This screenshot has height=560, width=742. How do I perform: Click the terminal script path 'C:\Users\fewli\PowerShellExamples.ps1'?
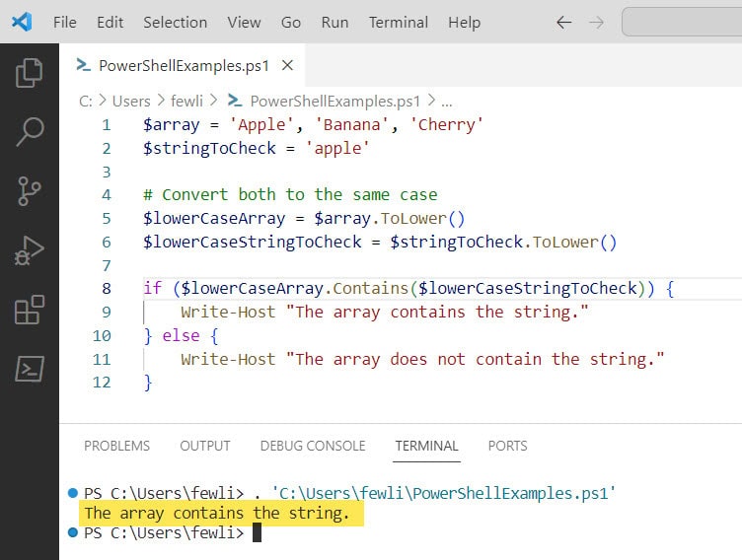[x=443, y=493]
